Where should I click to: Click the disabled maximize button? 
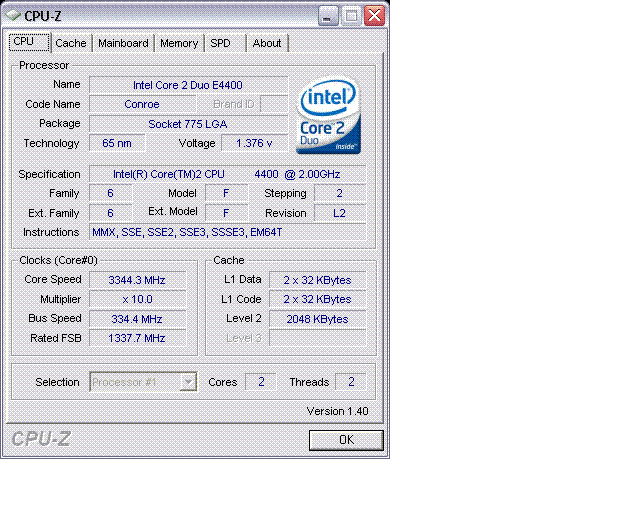pos(351,16)
